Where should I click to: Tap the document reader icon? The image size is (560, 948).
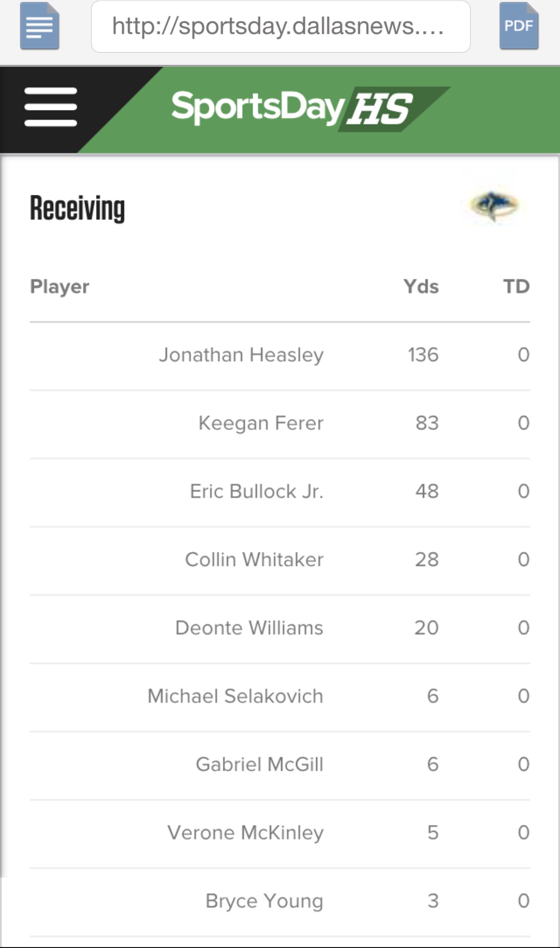coord(40,26)
